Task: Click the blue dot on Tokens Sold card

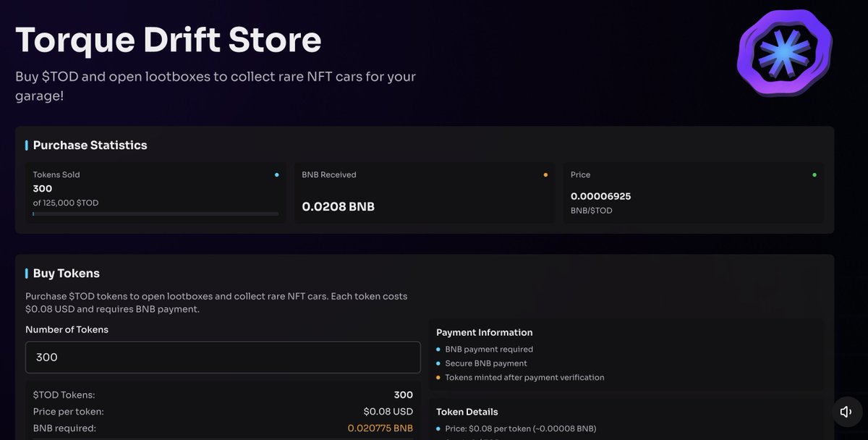Action: (x=276, y=174)
